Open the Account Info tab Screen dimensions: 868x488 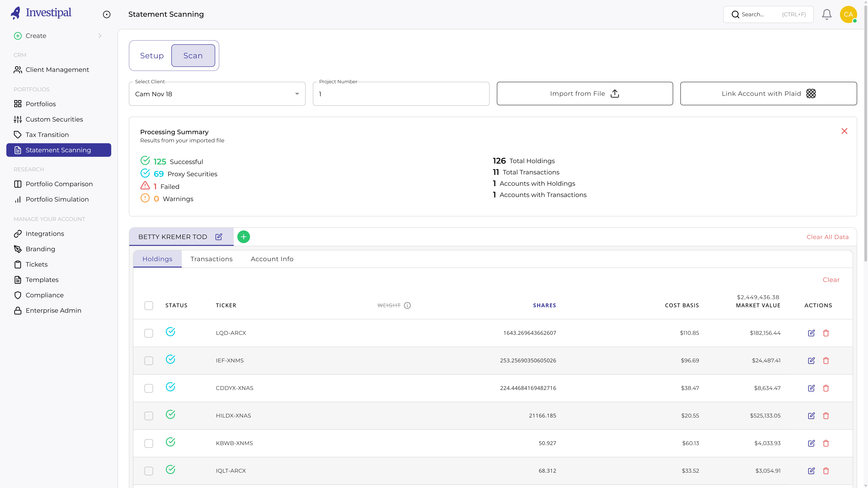(272, 259)
